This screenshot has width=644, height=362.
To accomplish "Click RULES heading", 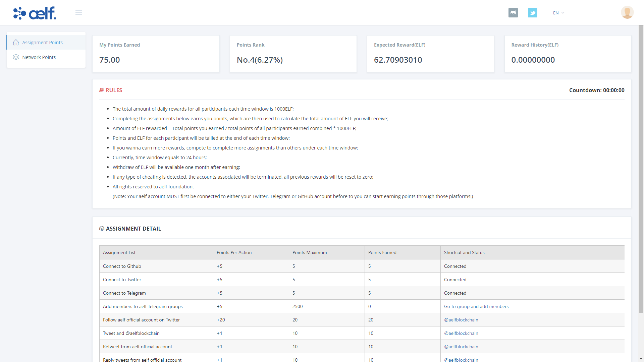I will point(114,90).
